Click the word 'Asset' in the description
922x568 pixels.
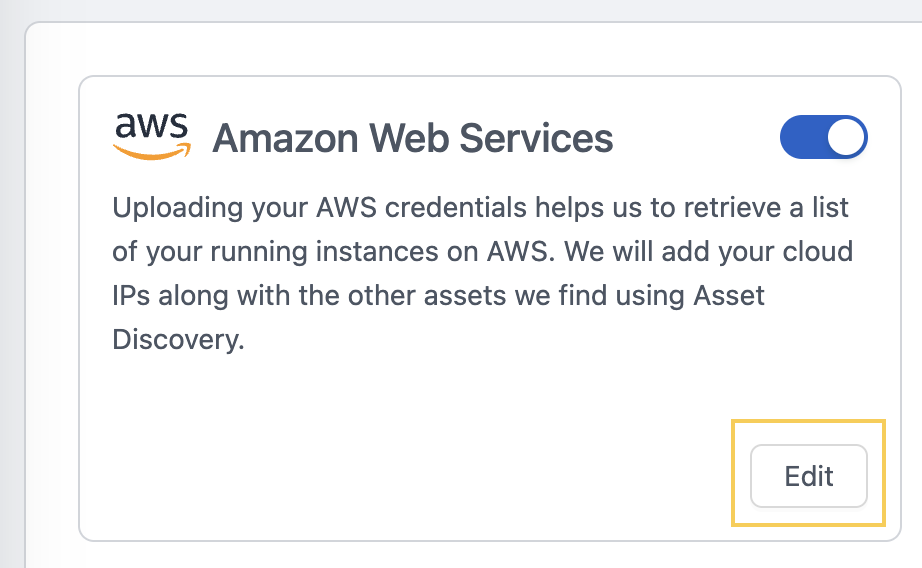729,295
